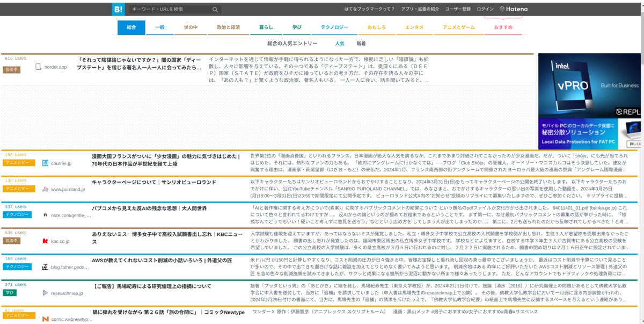This screenshot has height=324, width=644.
Task: Select the おすすめ category tab
Action: 503,27
